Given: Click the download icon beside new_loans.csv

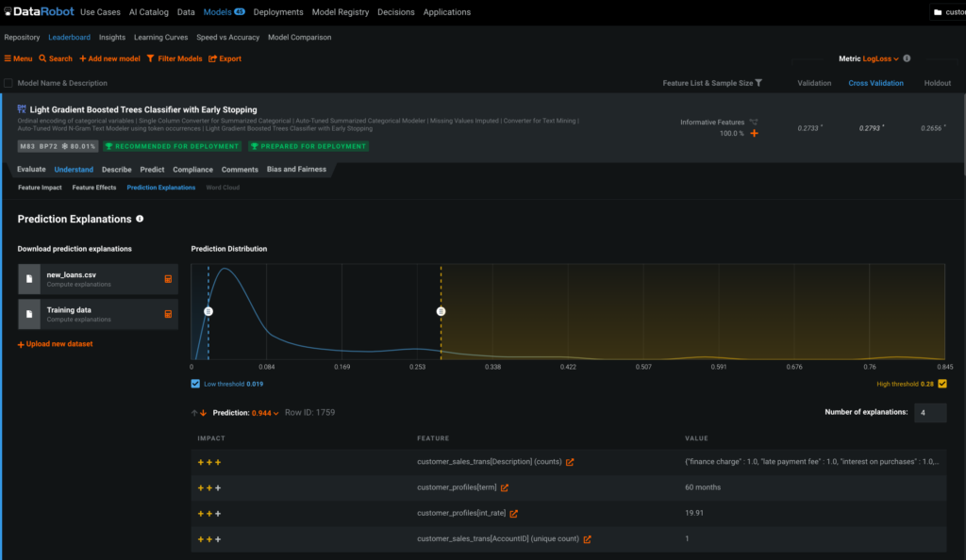Looking at the screenshot, I should pyautogui.click(x=170, y=279).
